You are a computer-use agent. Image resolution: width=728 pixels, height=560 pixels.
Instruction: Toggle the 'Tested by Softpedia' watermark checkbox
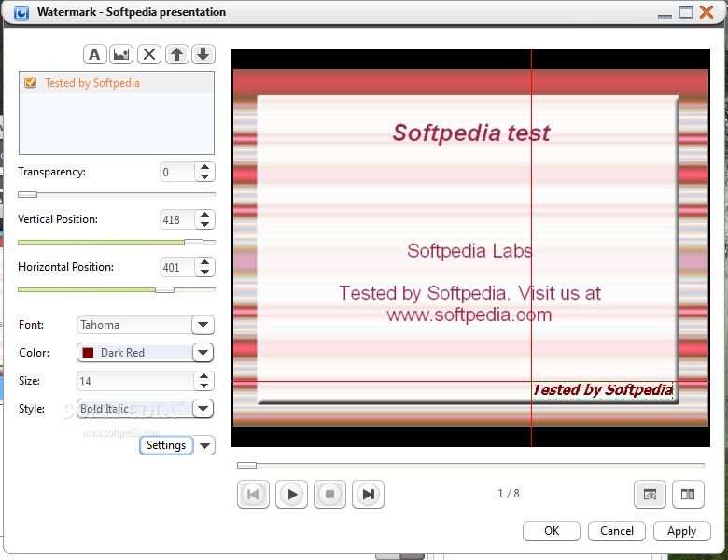31,83
